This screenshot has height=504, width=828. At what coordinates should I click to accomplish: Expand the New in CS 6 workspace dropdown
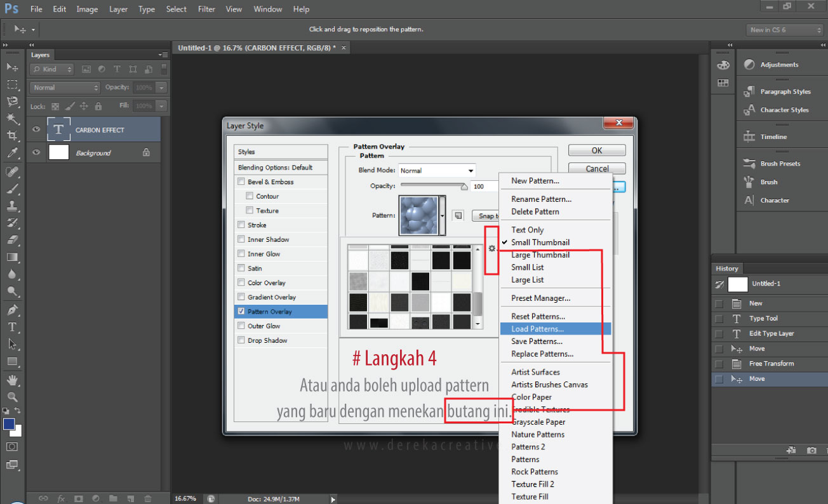click(784, 30)
